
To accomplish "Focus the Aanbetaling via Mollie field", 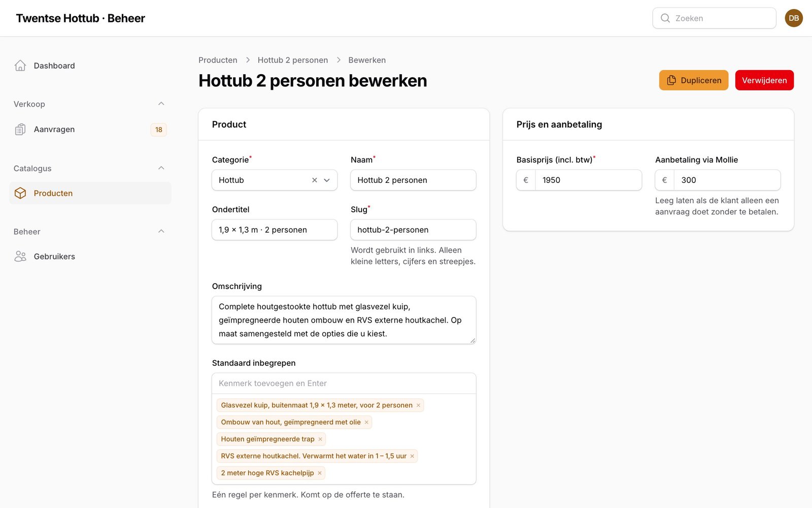I will (727, 180).
